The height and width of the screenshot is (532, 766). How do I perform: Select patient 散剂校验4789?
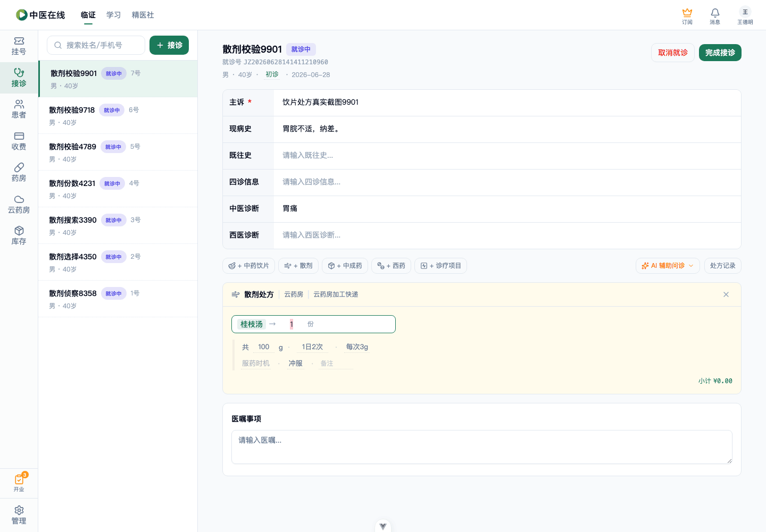[x=118, y=152]
